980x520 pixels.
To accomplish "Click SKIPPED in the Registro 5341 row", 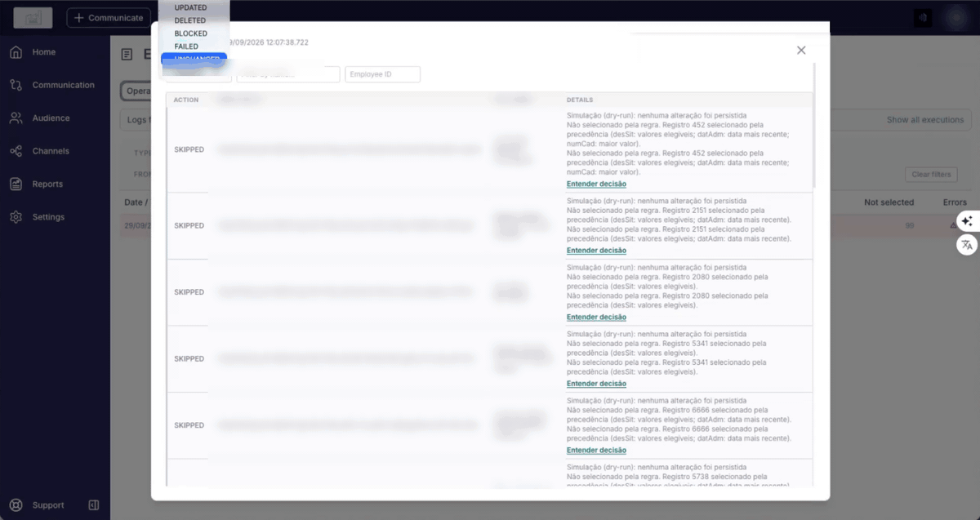I will point(189,359).
